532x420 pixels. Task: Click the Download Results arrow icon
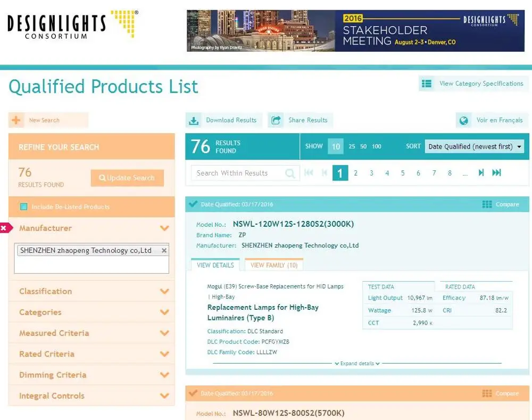194,120
